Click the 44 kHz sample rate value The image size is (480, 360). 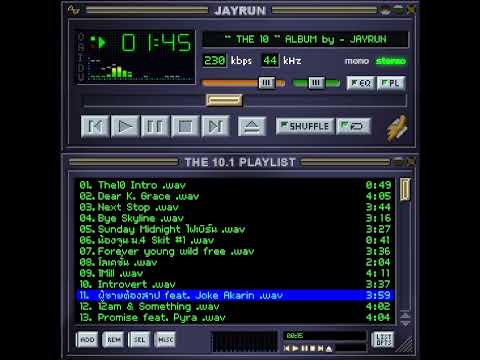pos(270,61)
